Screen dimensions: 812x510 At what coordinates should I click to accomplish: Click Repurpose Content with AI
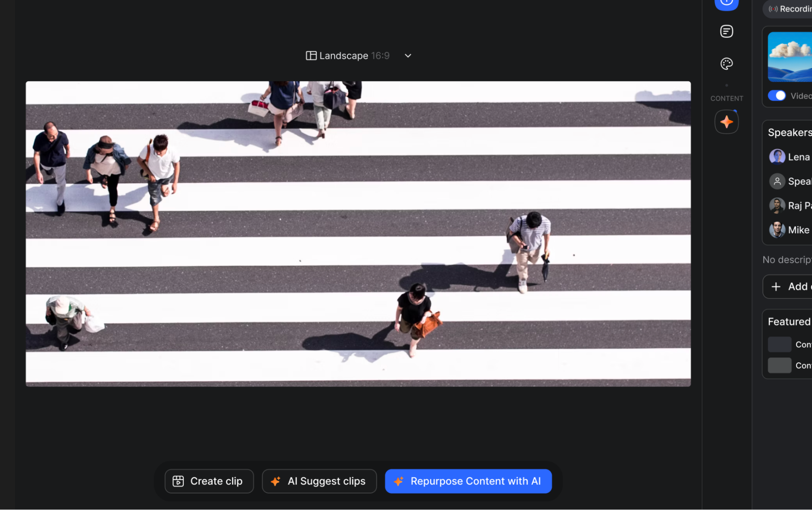coord(468,481)
